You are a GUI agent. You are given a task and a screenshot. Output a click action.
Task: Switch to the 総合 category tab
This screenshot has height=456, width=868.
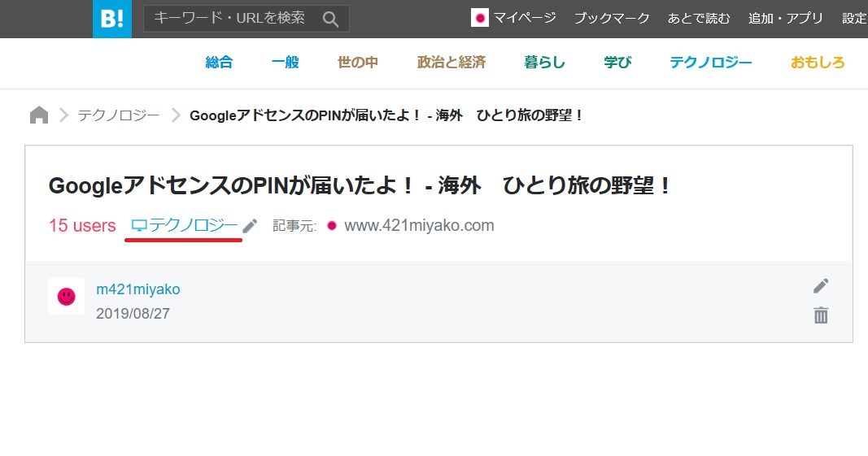[x=219, y=62]
